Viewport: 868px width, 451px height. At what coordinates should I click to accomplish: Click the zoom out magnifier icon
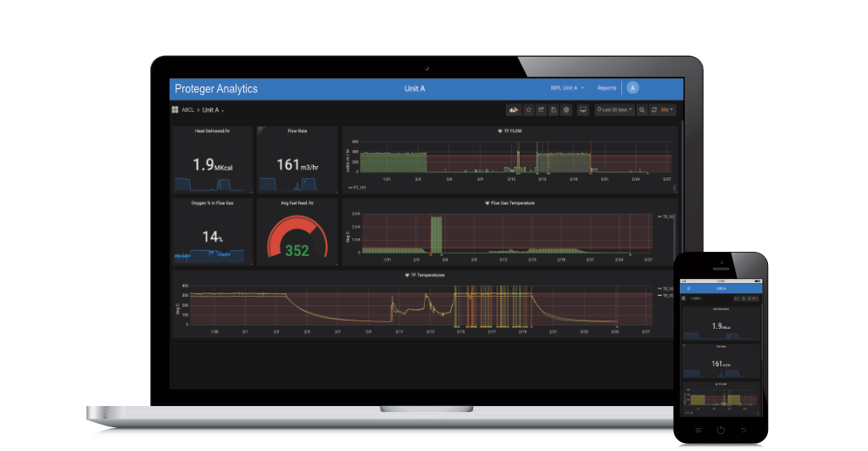pos(642,110)
